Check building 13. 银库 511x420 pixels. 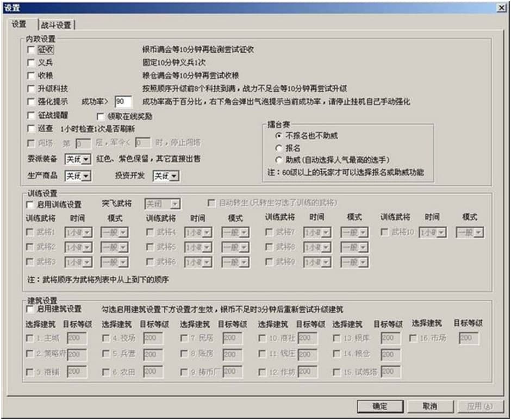[x=336, y=338]
